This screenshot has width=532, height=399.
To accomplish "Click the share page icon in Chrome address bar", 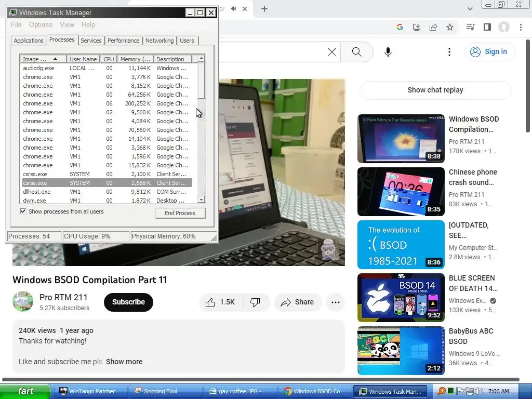I will pyautogui.click(x=433, y=27).
